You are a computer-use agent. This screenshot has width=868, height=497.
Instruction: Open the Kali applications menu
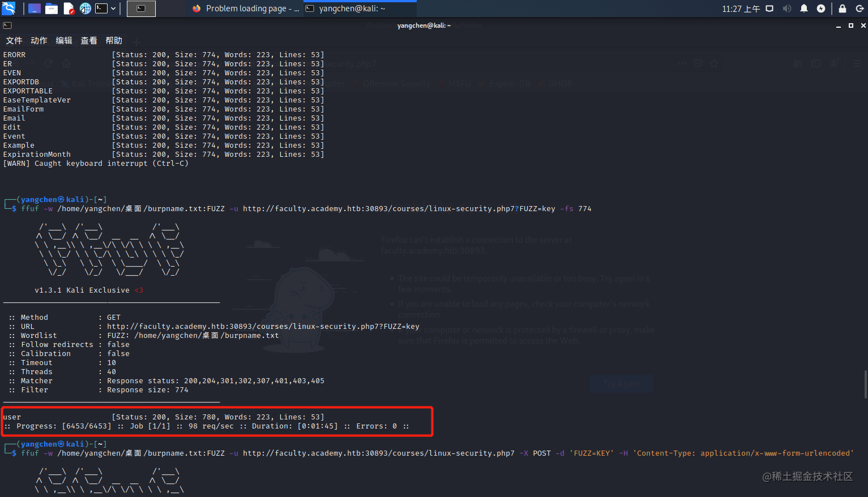[8, 8]
